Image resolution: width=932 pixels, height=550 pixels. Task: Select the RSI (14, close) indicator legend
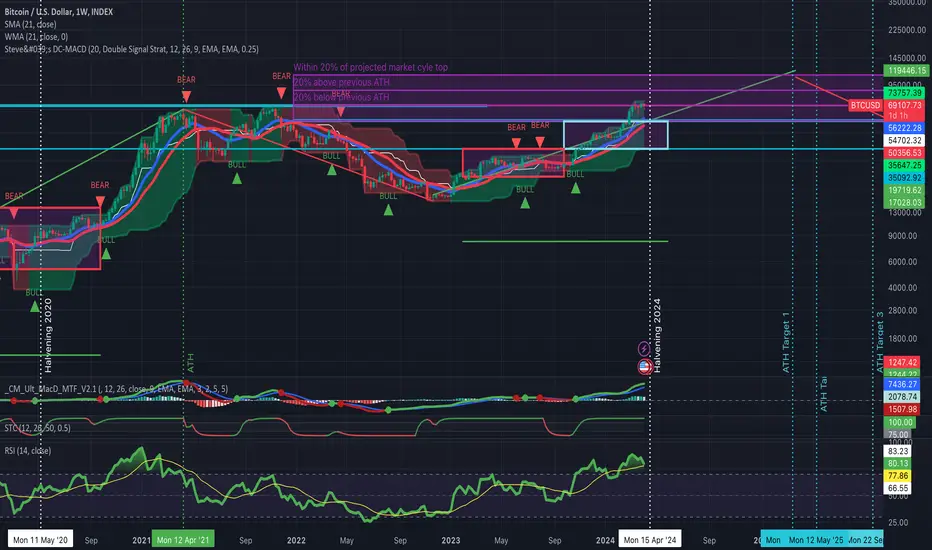click(x=28, y=451)
